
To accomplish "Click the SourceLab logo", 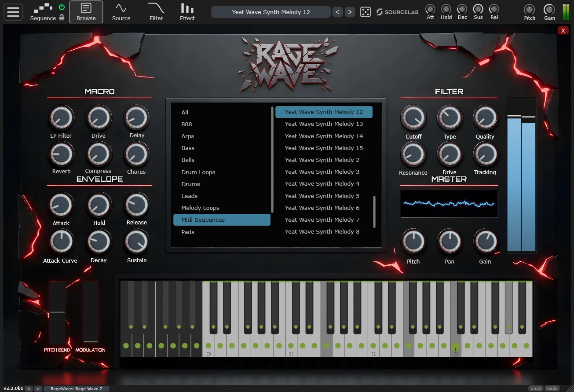I will (x=398, y=12).
